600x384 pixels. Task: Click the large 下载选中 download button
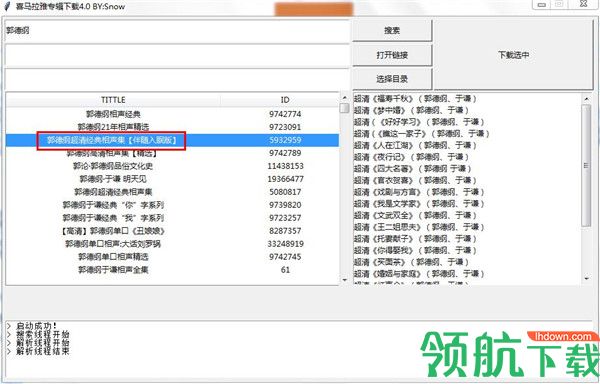(x=514, y=55)
